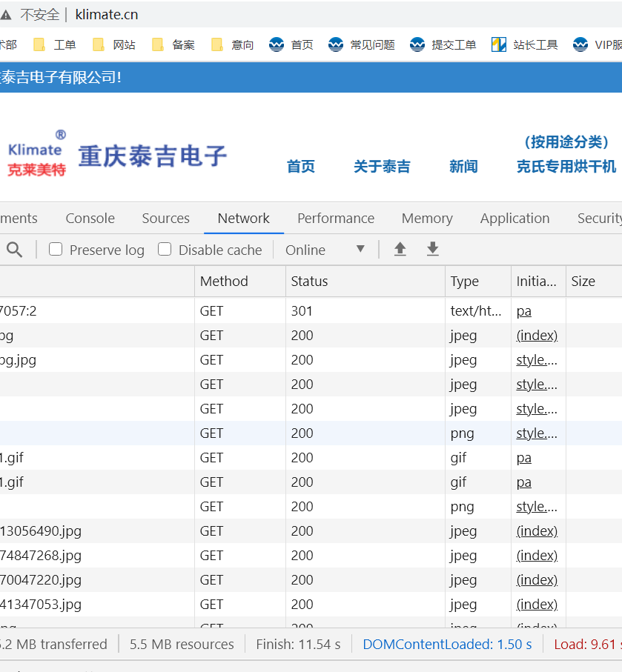Image resolution: width=622 pixels, height=672 pixels.
Task: Click the insecure site warning icon
Action: (5, 15)
